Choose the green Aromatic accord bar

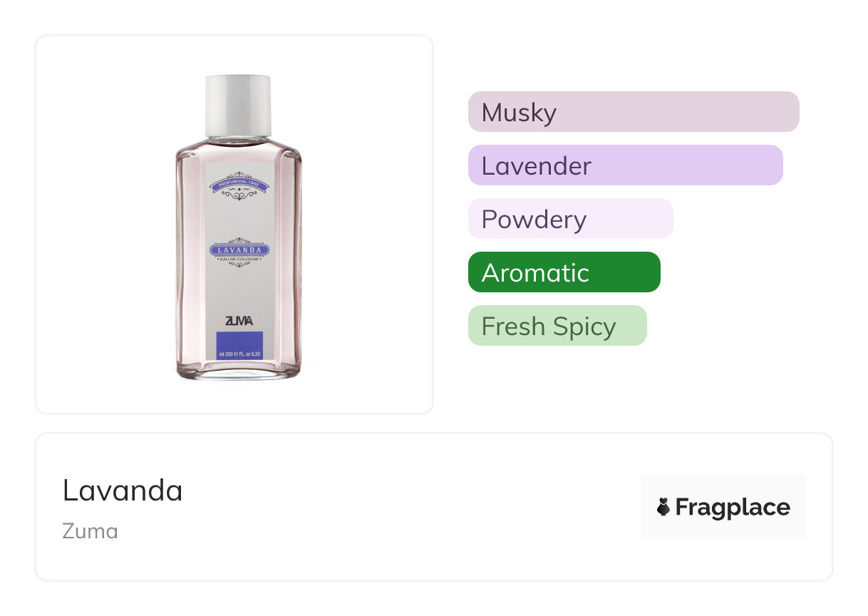(x=564, y=272)
